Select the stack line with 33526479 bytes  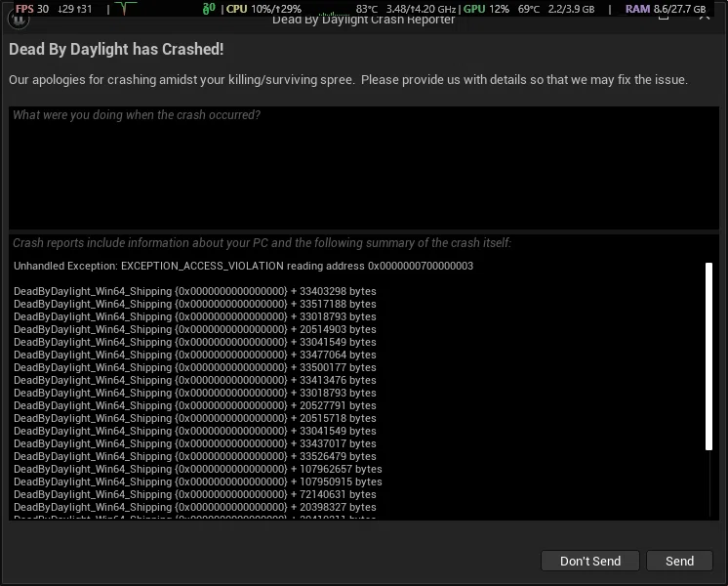pyautogui.click(x=194, y=456)
